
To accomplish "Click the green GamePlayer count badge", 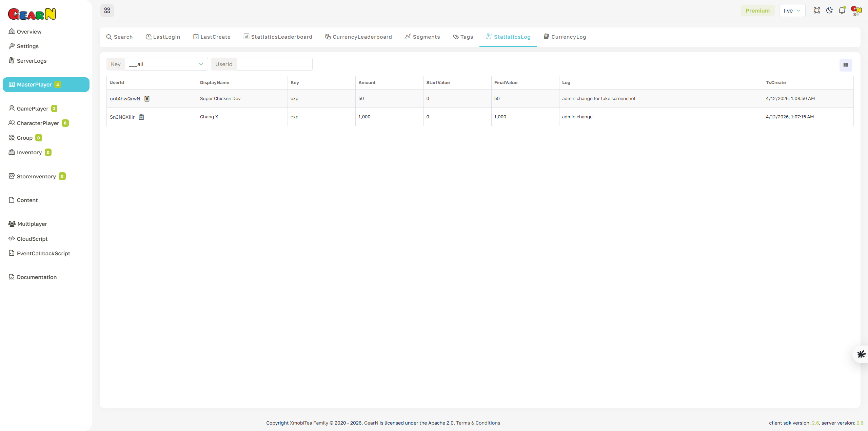I will click(54, 109).
